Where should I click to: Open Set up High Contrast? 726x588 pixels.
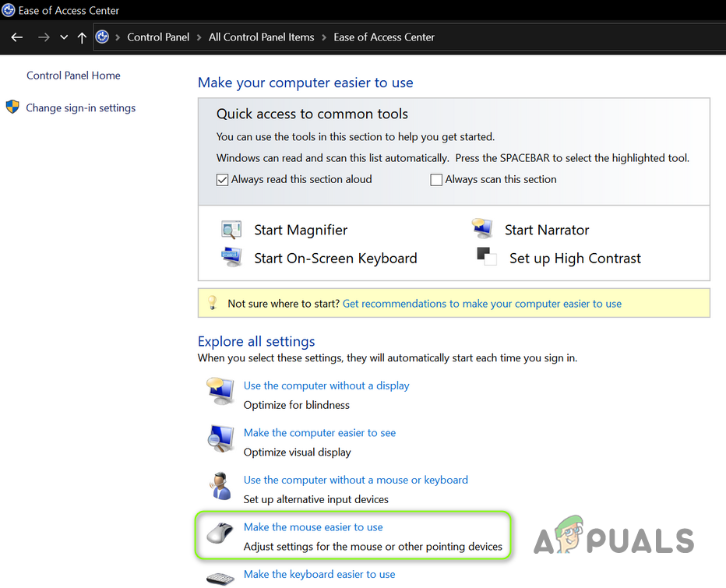tap(575, 259)
